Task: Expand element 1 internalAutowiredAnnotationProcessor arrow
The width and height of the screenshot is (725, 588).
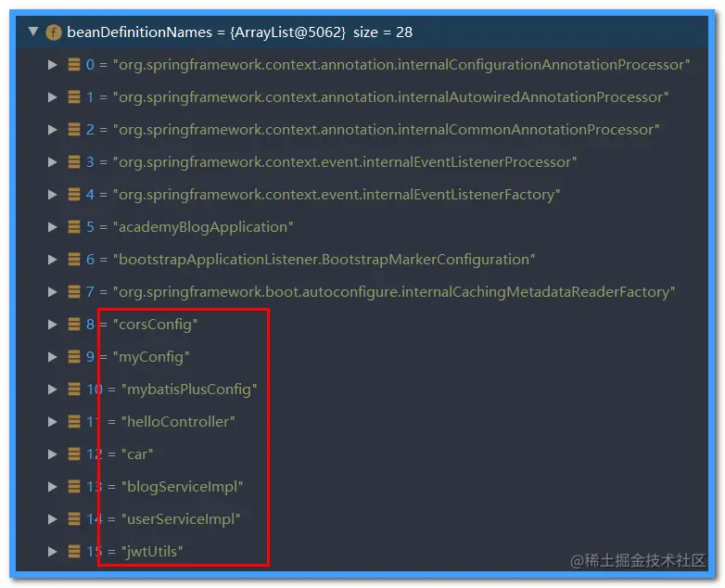Action: tap(53, 97)
